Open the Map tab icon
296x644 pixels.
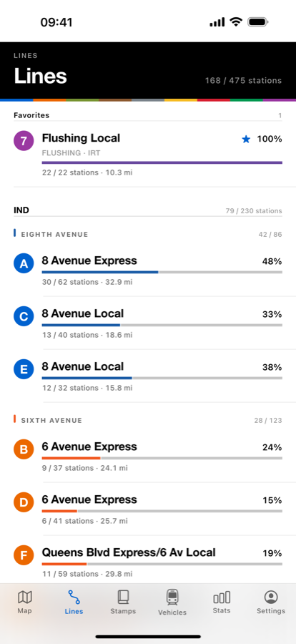[x=24, y=597]
